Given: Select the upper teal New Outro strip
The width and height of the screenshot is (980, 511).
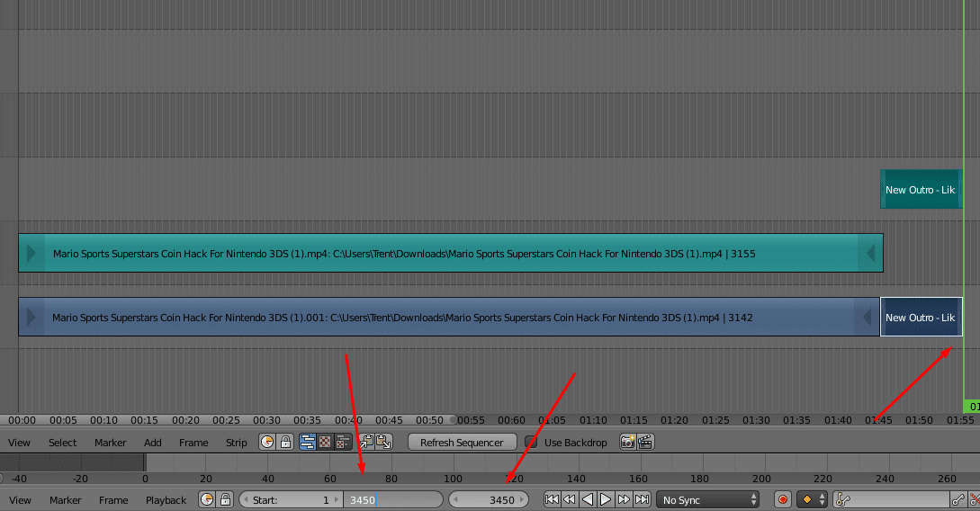Looking at the screenshot, I should [922, 189].
